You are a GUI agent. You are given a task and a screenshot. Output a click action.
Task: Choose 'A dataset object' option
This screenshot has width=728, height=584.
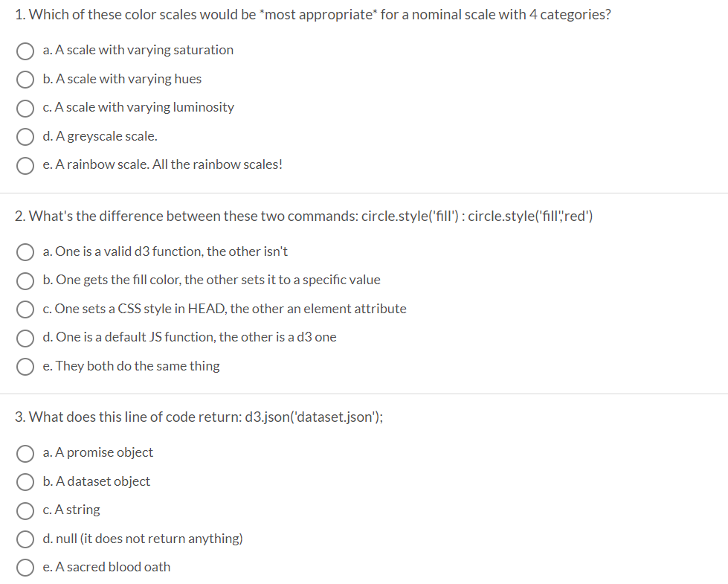(25, 482)
